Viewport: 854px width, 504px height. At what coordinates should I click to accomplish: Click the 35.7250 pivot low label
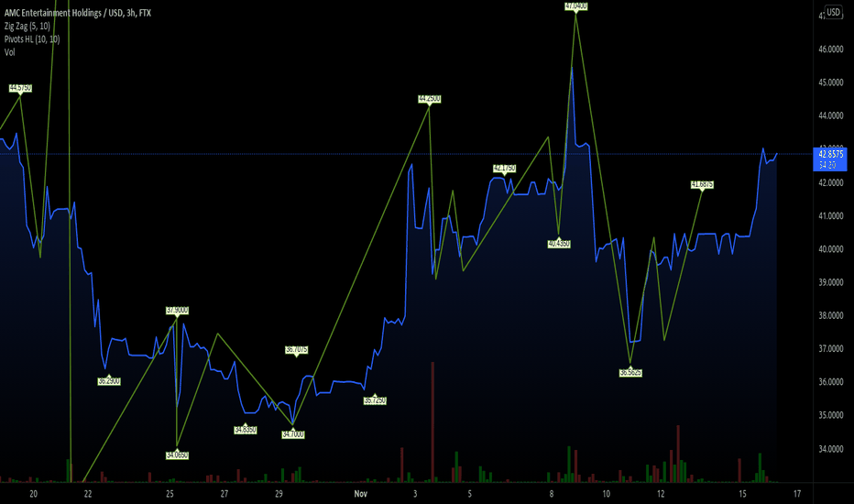(375, 400)
